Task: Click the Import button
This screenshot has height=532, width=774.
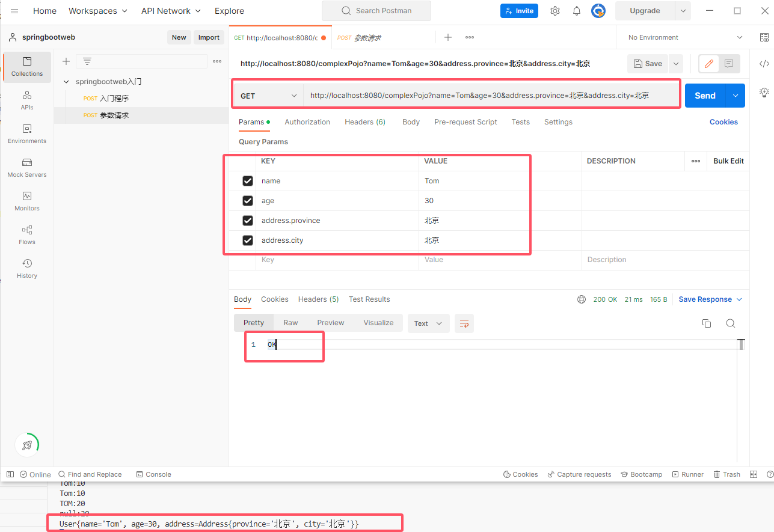Action: point(209,37)
